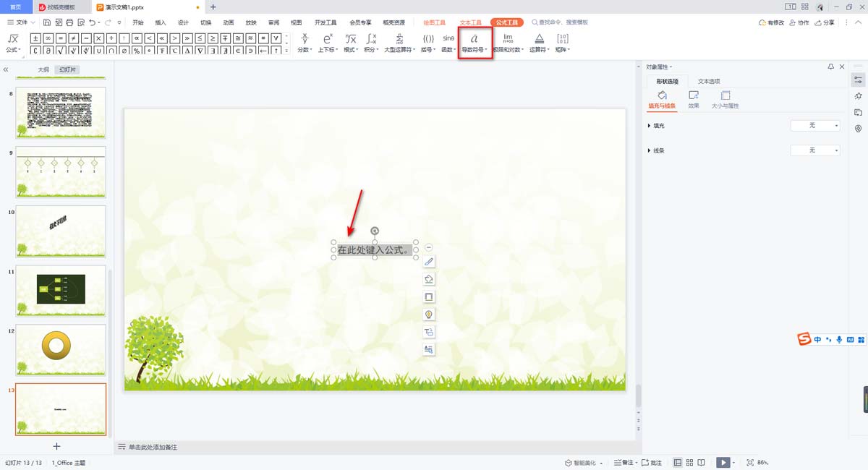Start slideshow with the play button

pyautogui.click(x=722, y=462)
